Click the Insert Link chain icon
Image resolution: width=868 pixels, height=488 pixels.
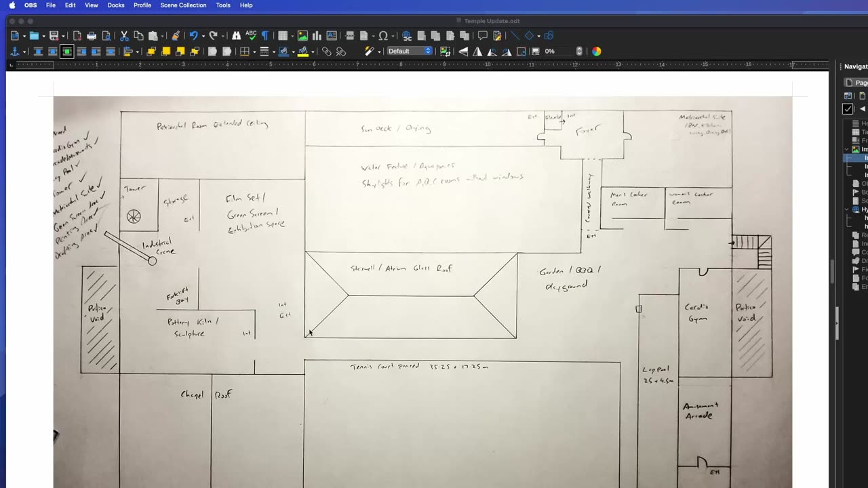pos(326,51)
